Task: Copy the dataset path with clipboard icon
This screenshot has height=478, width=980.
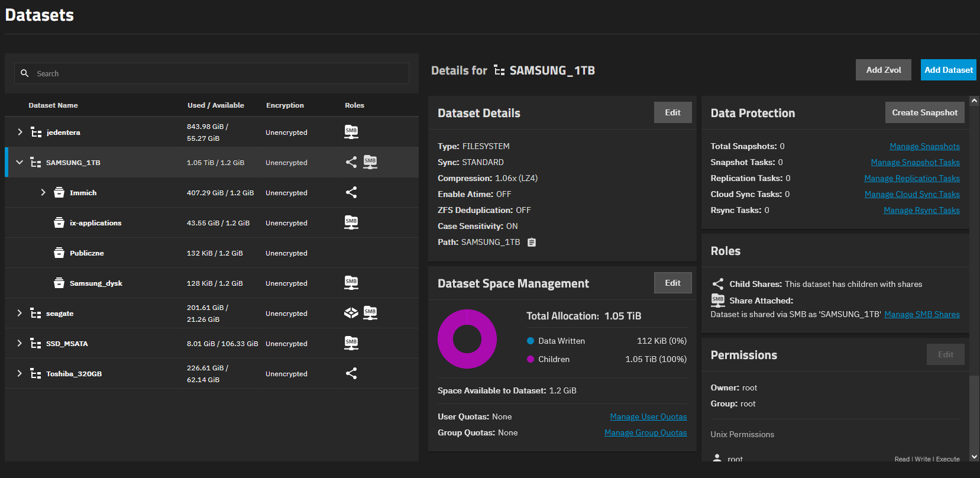Action: click(532, 243)
